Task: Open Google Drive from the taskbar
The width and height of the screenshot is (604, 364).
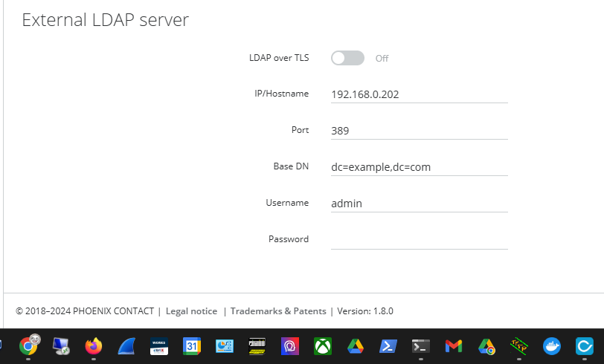Action: (x=356, y=346)
